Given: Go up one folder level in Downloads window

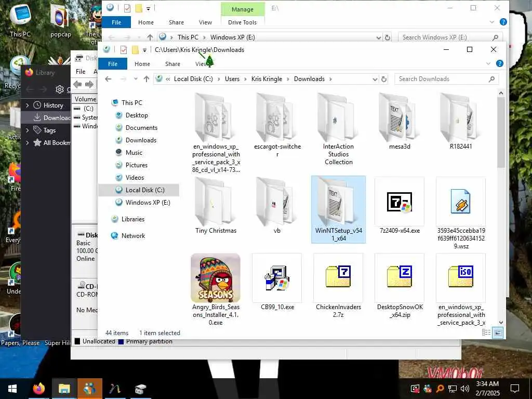Looking at the screenshot, I should [147, 79].
